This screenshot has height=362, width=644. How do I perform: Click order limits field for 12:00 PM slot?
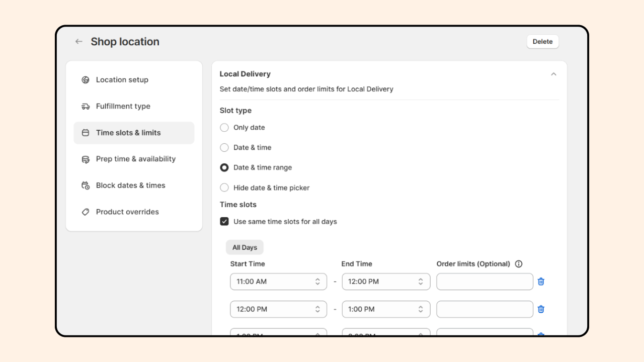tap(485, 309)
